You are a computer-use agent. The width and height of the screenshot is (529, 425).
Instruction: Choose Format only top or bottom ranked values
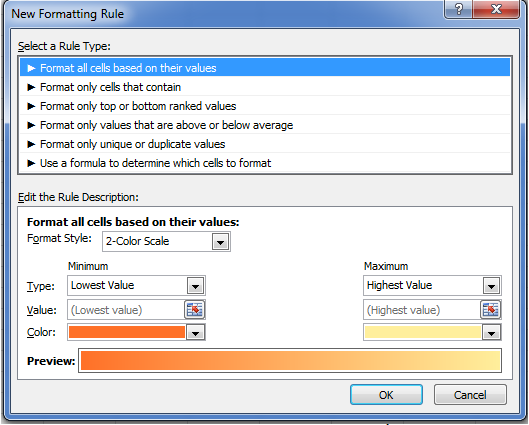(x=265, y=106)
